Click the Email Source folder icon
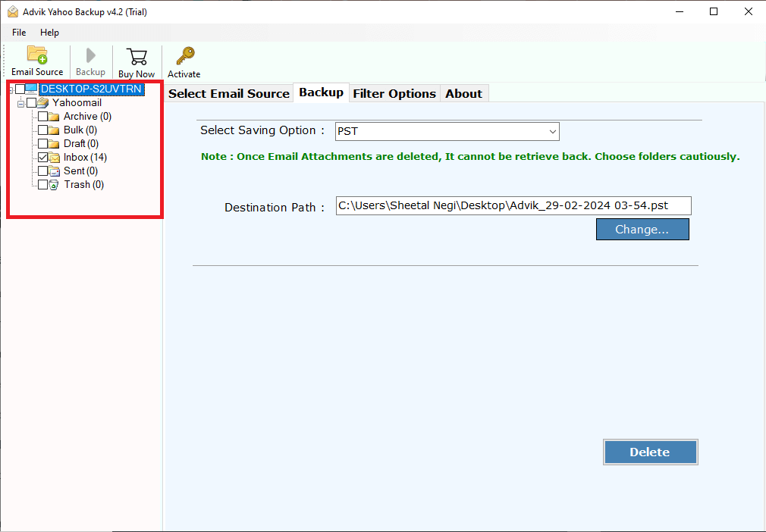 coord(37,55)
